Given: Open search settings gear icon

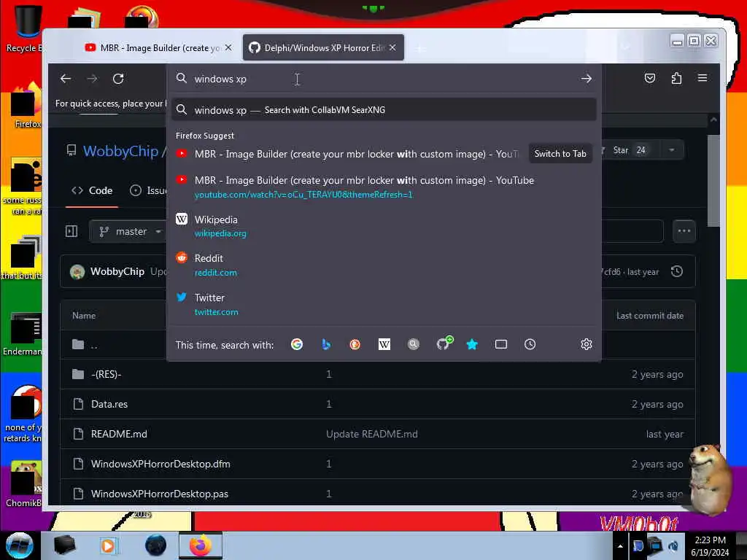Looking at the screenshot, I should tap(587, 344).
